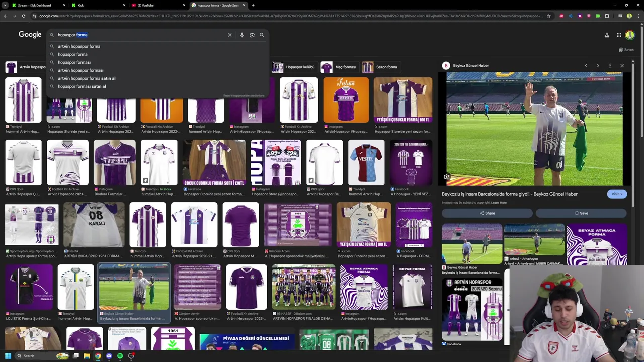
Task: Start voice search with the microphone icon
Action: (242, 35)
